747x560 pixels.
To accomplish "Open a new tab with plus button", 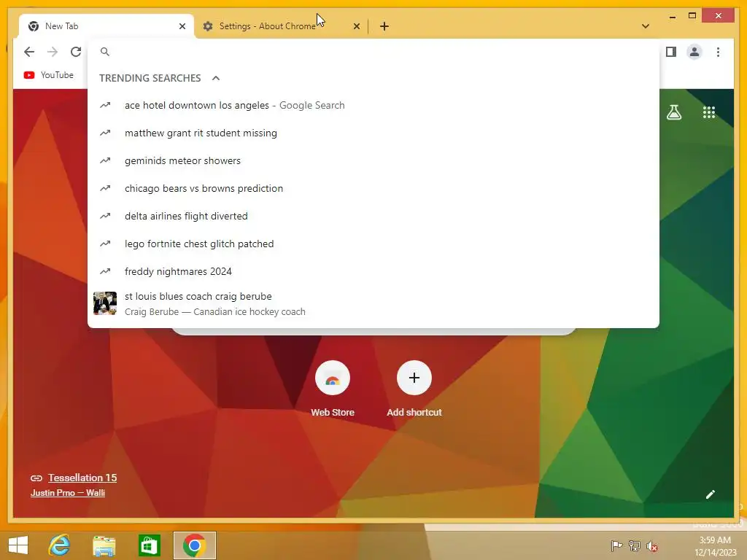I will (384, 26).
